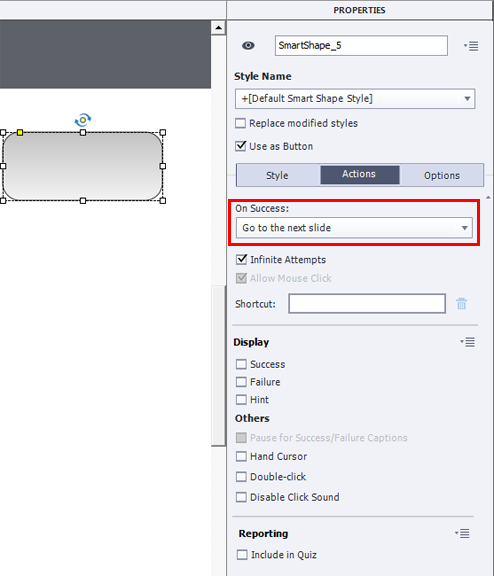The height and width of the screenshot is (576, 494).
Task: Click the scroll-up arrow of the stage scrollbar
Action: pos(219,28)
